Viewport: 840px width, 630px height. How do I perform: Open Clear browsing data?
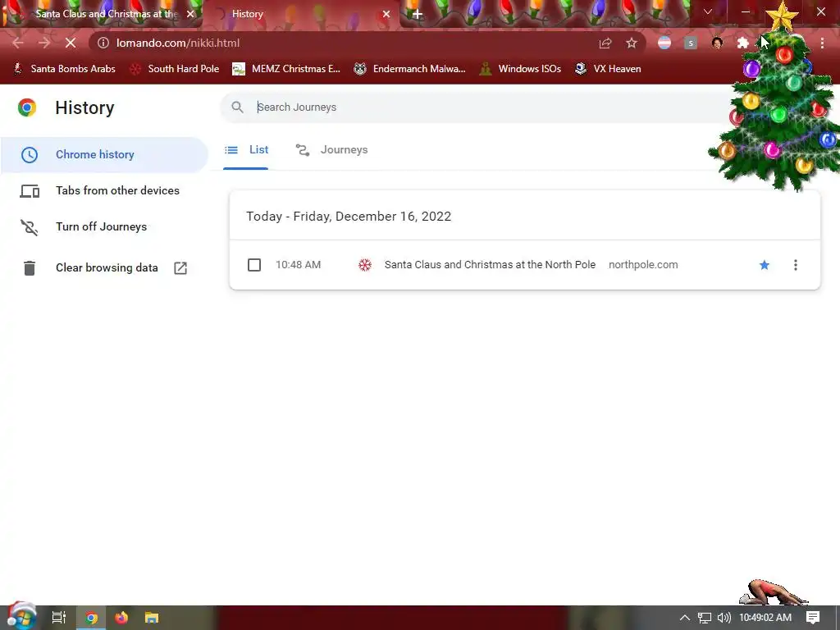(x=104, y=268)
